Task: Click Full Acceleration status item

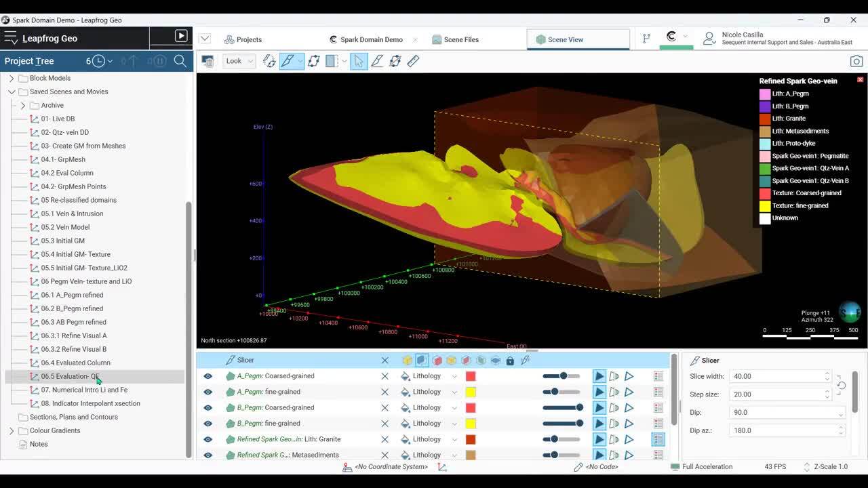Action: (x=701, y=467)
